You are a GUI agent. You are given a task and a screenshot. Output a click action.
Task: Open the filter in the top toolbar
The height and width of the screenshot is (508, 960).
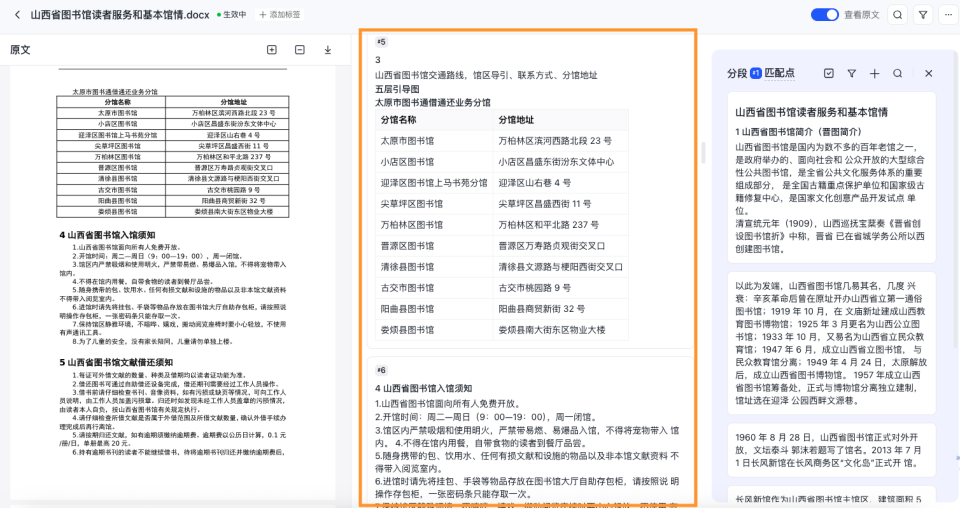922,15
